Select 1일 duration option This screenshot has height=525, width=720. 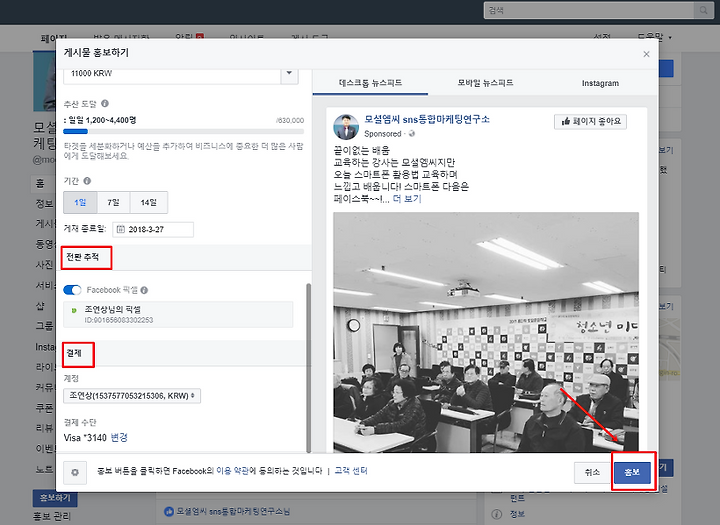[x=80, y=203]
